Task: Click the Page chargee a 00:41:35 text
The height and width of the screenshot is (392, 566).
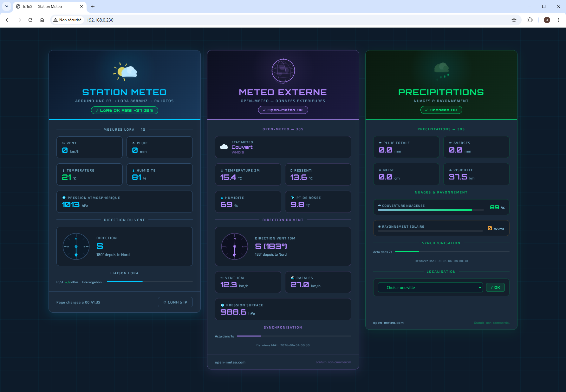Action: coord(78,302)
